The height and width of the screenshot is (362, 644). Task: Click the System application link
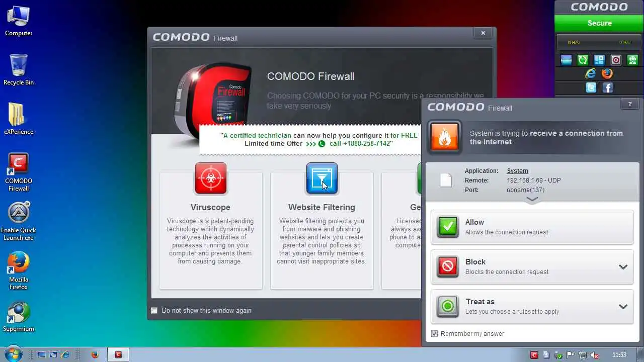click(517, 171)
